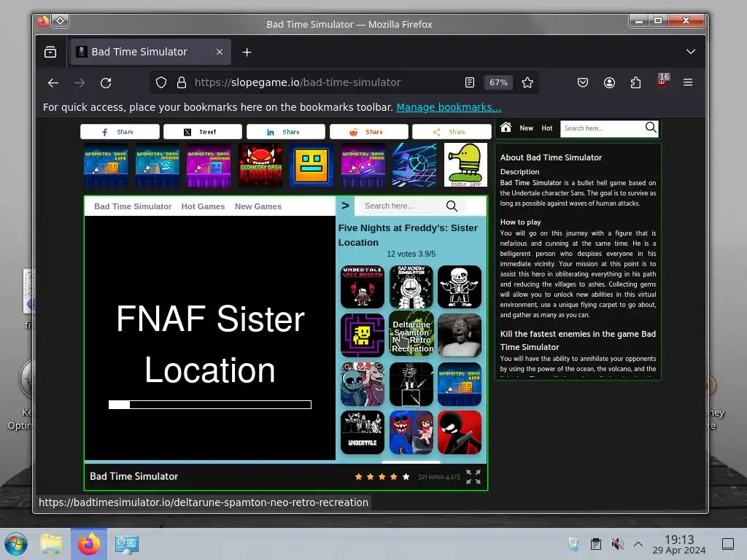Viewport: 747px width, 560px height.
Task: Collapse the side panel with the > arrow
Action: click(x=345, y=206)
